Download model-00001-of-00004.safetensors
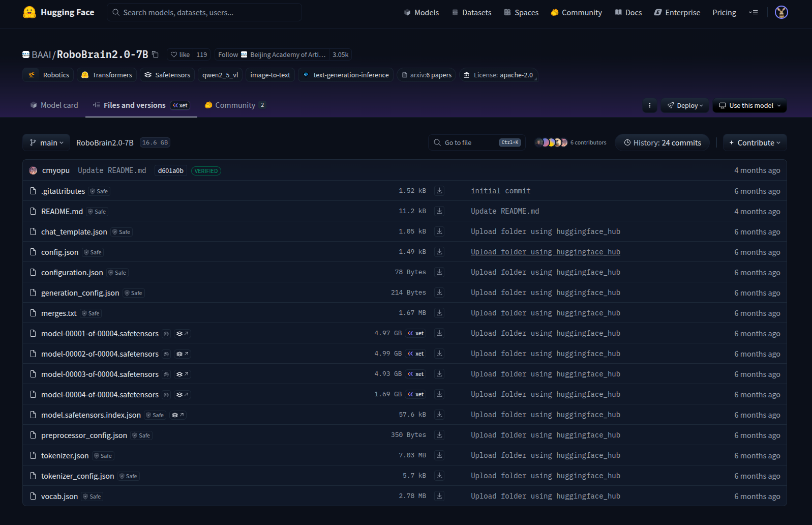This screenshot has height=525, width=812. pos(439,333)
